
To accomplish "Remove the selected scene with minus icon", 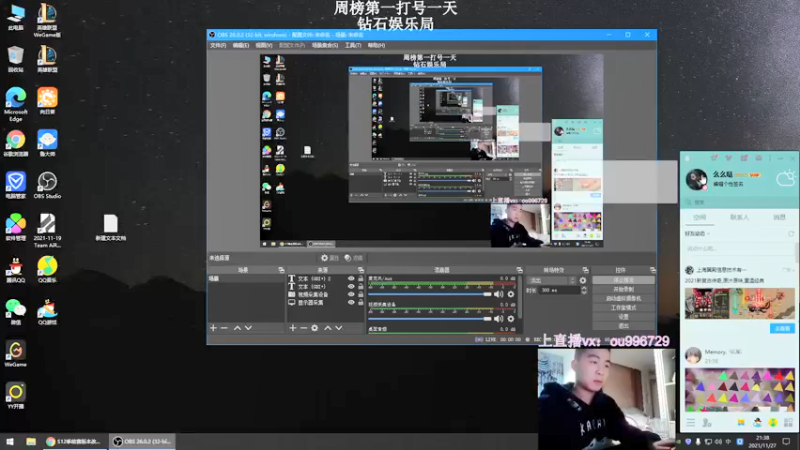I will coord(224,328).
